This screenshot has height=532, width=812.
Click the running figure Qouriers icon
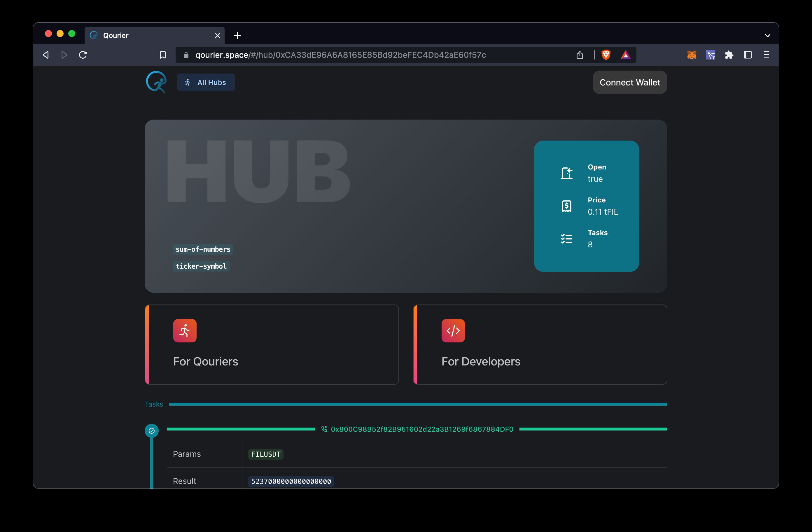point(185,331)
